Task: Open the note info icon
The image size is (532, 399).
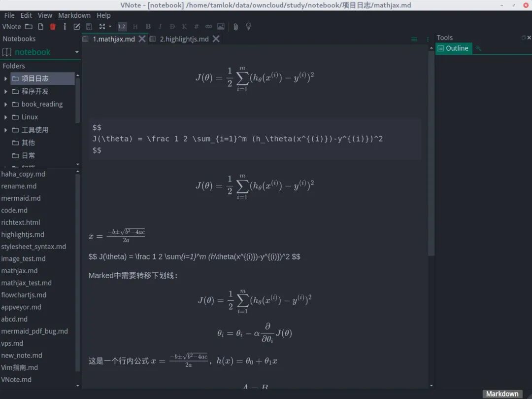Action: (65, 27)
